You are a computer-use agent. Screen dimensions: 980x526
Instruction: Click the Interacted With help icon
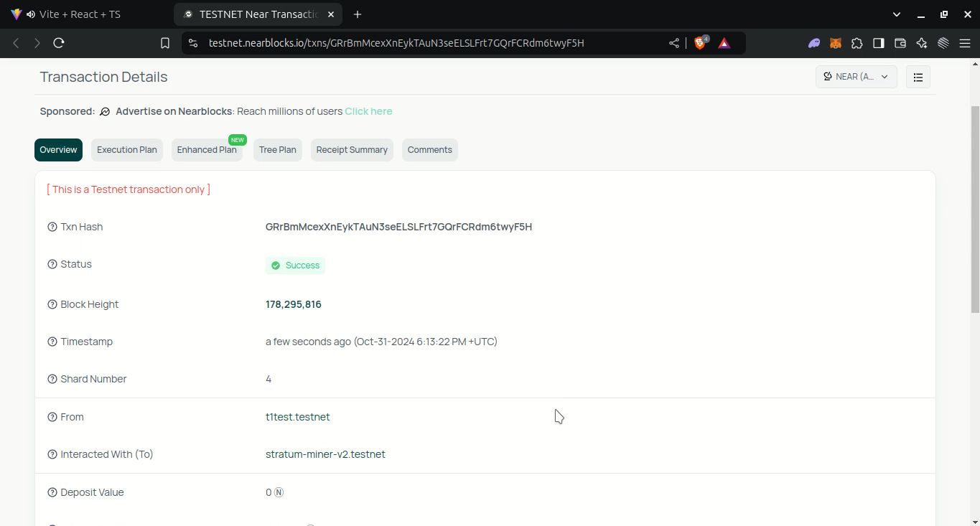click(x=52, y=454)
